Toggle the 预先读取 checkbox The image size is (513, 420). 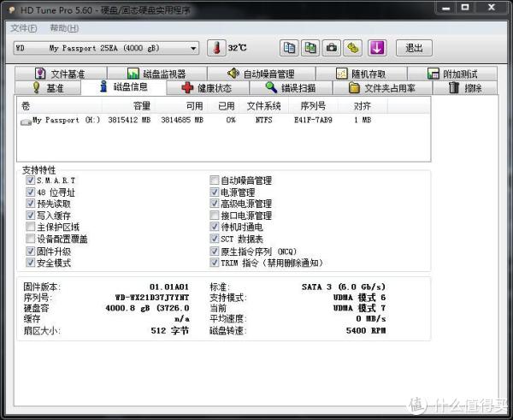[x=31, y=204]
